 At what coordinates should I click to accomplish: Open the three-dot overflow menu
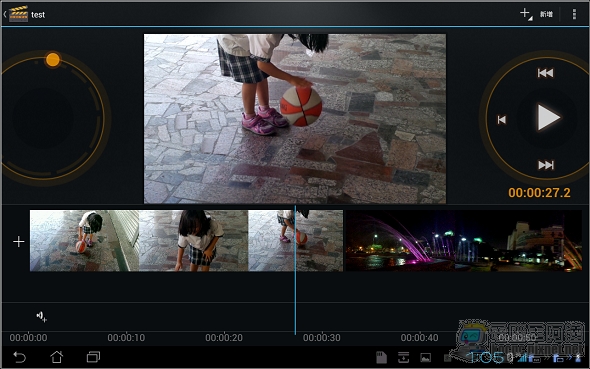pos(574,14)
